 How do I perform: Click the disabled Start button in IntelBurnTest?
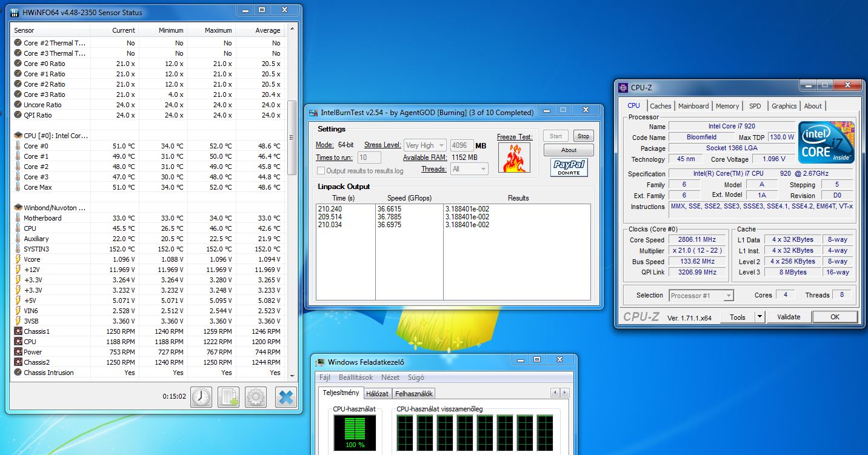click(556, 136)
